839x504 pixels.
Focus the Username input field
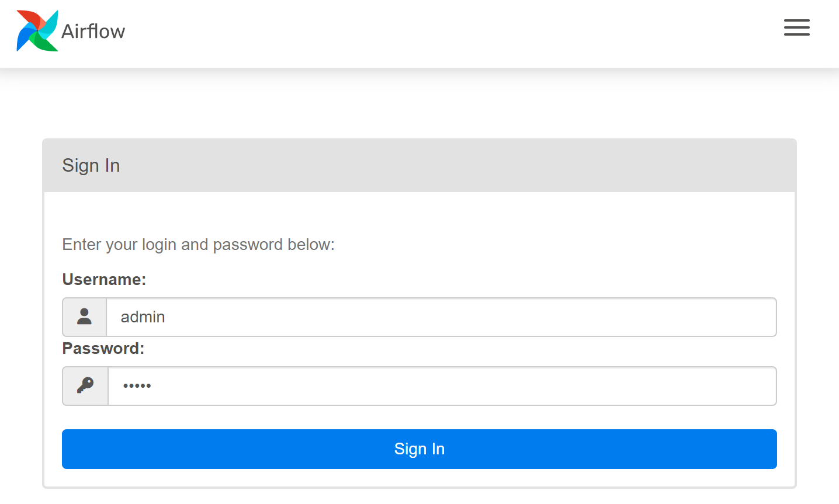(x=441, y=317)
